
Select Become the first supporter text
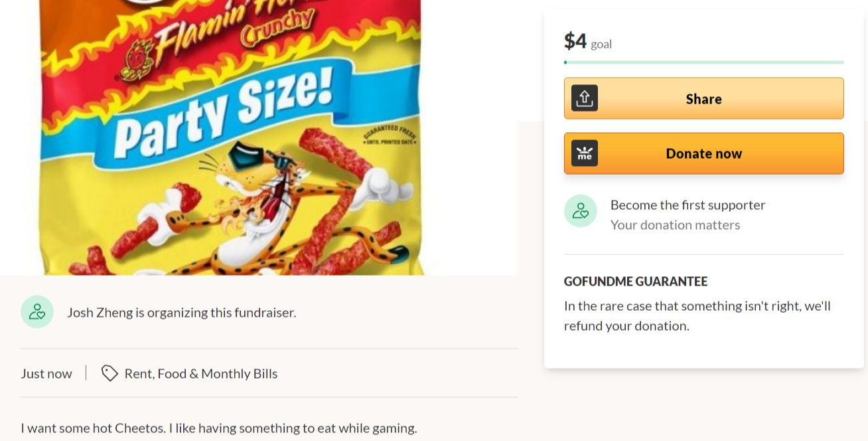click(x=687, y=205)
